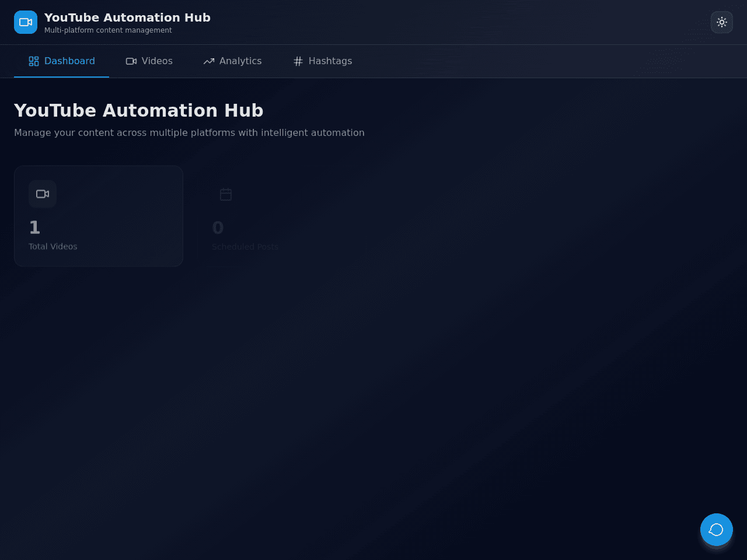Open the Dashboard tab
747x560 pixels.
tap(61, 61)
